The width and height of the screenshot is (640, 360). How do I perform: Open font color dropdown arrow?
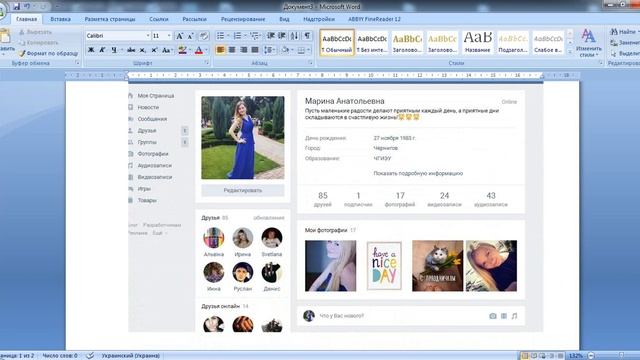(x=207, y=50)
